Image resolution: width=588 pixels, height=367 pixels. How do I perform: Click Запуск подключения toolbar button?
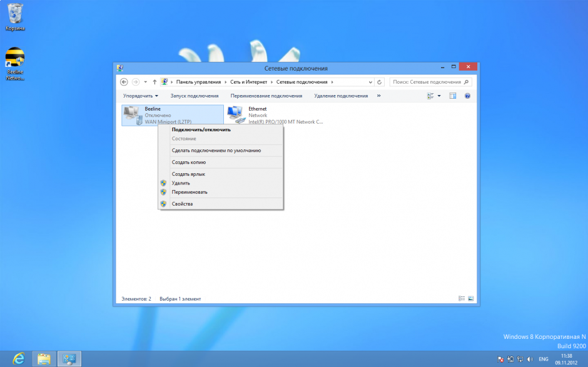tap(195, 96)
